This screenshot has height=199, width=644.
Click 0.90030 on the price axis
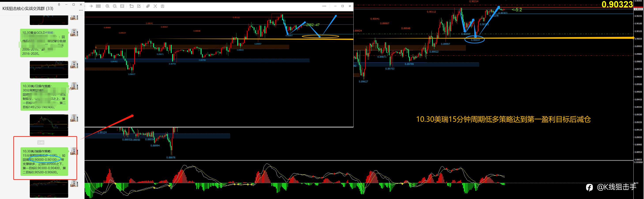tap(639, 39)
